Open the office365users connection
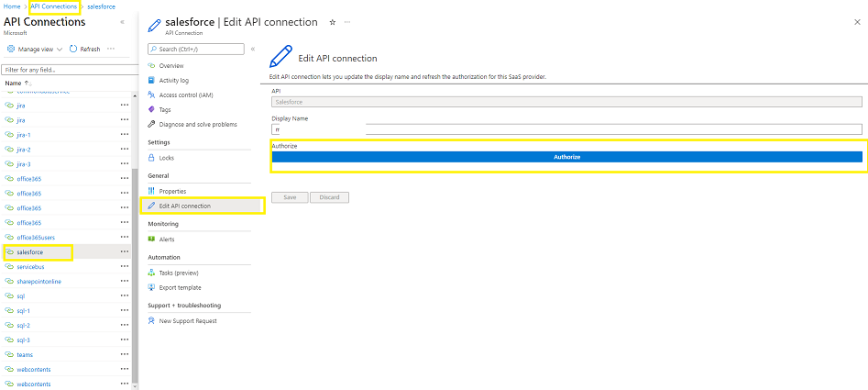This screenshot has width=868, height=390. tap(36, 237)
